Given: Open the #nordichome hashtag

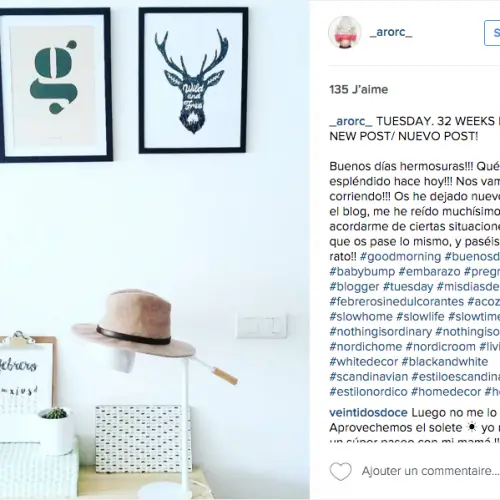Looking at the screenshot, I should point(366,346).
